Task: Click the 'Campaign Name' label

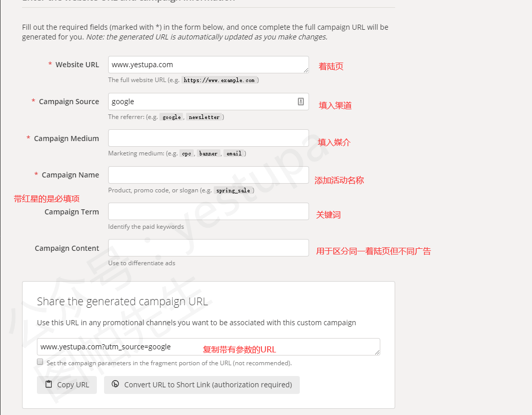Action: click(x=70, y=175)
